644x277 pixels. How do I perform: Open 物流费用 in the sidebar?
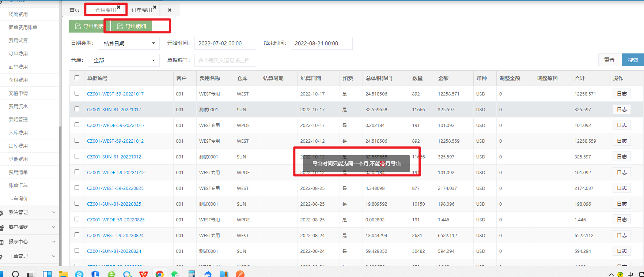(x=18, y=14)
